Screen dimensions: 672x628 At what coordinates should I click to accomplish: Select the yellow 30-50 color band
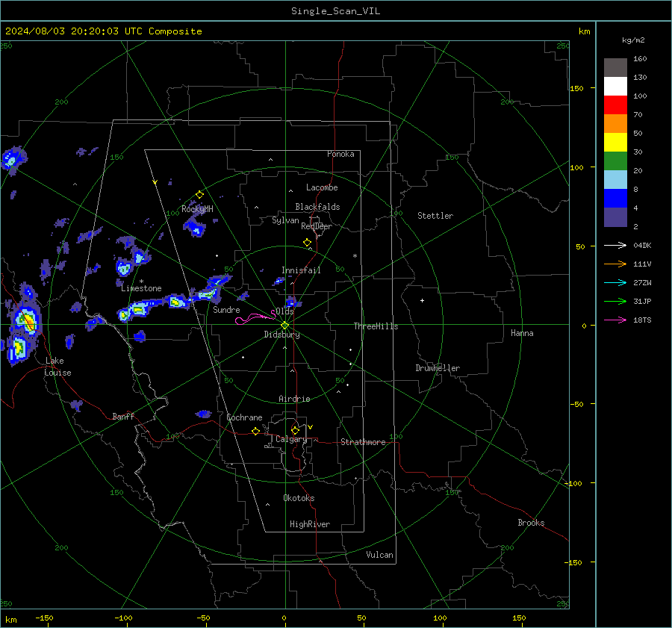(615, 143)
